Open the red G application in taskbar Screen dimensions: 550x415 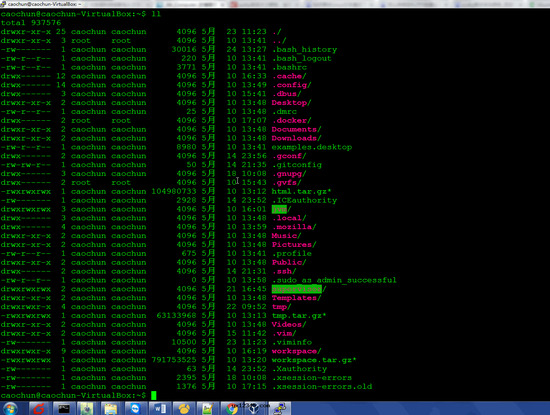click(39, 409)
